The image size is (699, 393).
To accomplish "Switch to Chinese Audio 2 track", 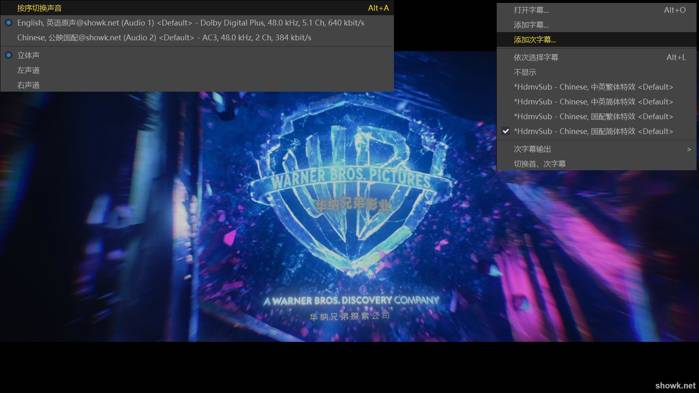I will (197, 38).
